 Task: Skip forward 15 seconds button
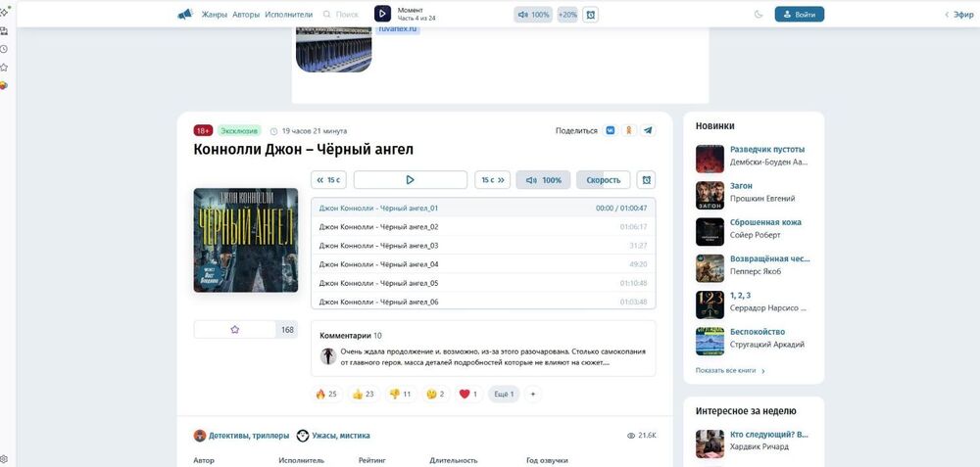click(493, 180)
